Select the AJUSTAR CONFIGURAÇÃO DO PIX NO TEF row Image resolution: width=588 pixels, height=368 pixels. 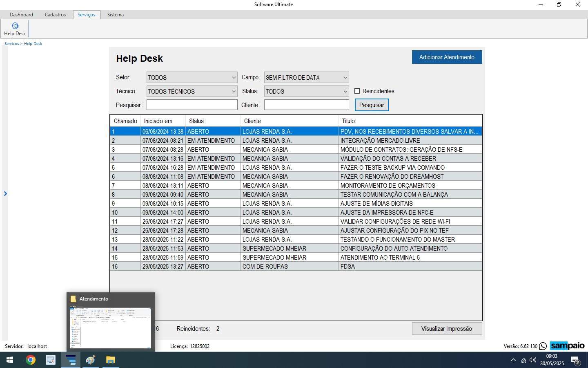296,231
